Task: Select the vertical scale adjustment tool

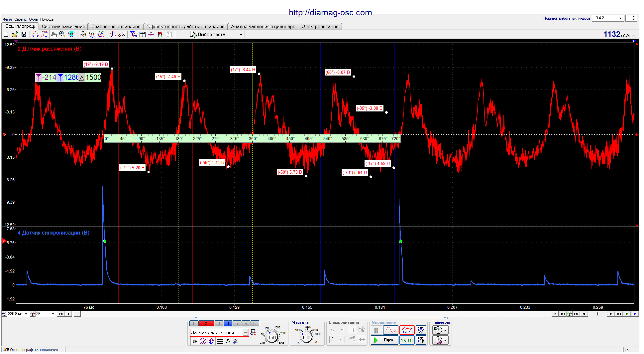Action: pyautogui.click(x=45, y=34)
